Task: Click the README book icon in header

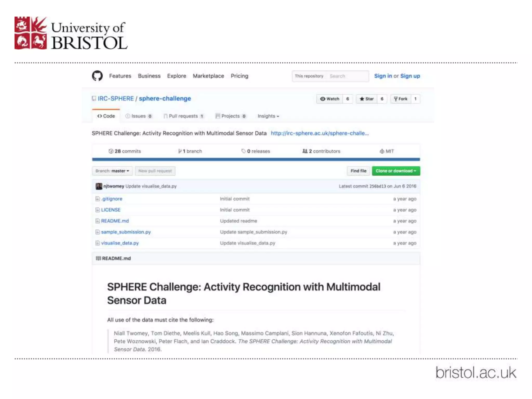Action: pos(98,258)
